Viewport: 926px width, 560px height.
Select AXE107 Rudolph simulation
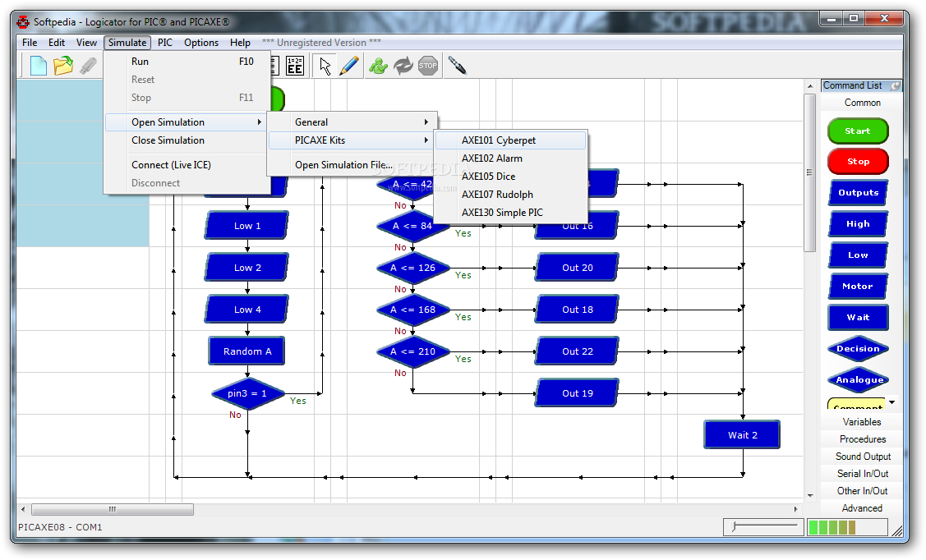coord(511,194)
